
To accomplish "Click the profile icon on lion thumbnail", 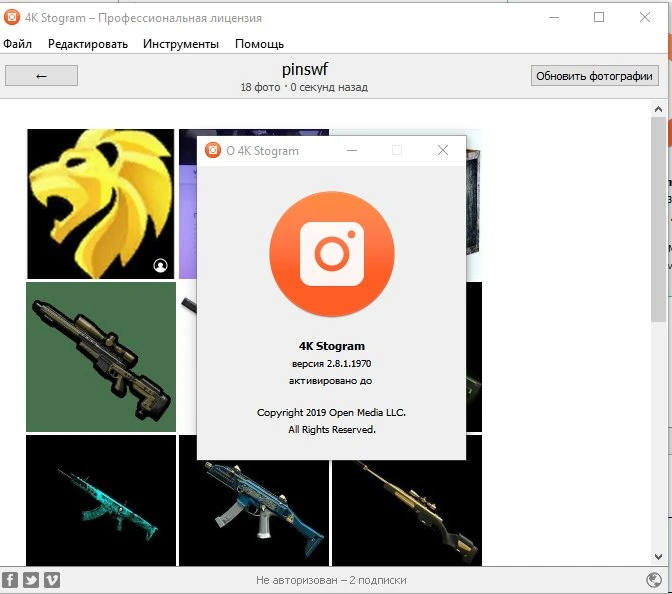I will click(x=160, y=266).
